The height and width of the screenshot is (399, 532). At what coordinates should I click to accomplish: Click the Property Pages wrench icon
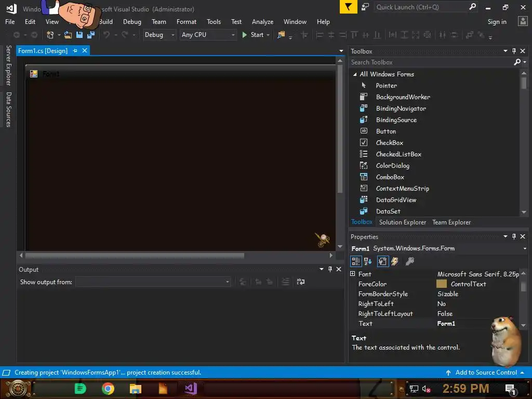click(x=410, y=261)
